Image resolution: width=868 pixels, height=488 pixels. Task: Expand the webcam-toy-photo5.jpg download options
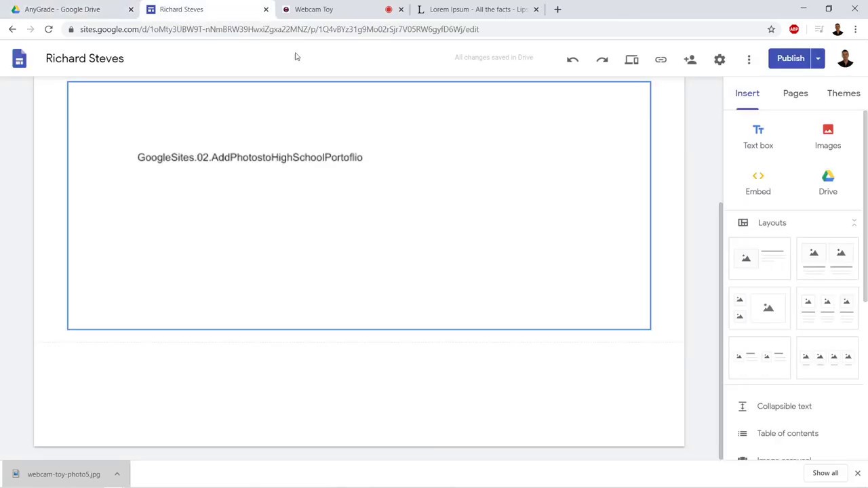117,474
